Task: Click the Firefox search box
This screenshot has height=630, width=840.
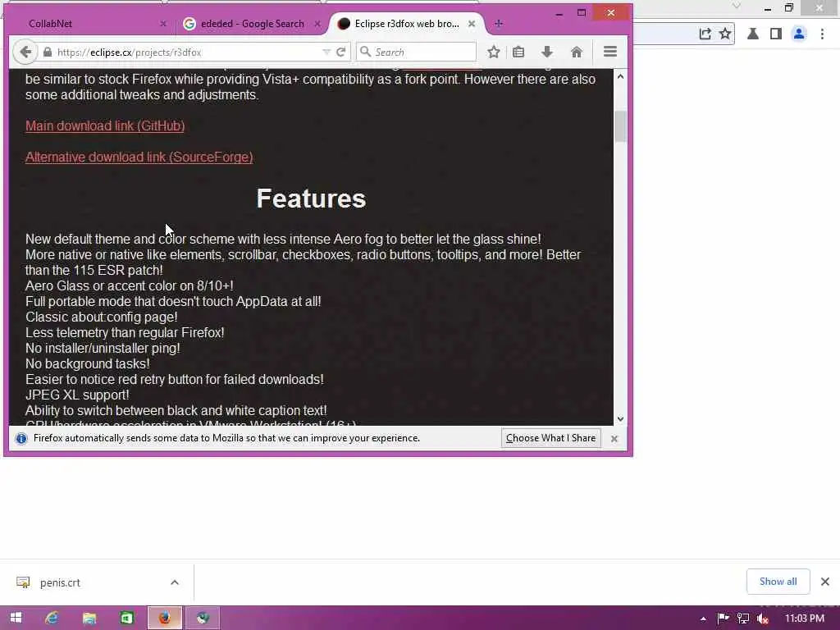Action: tap(416, 52)
